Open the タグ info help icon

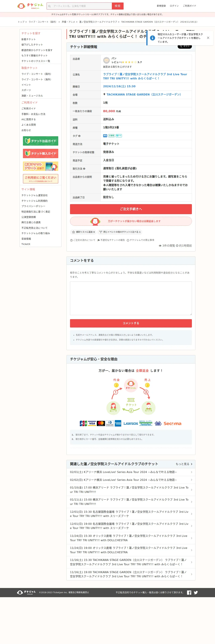coord(79,136)
